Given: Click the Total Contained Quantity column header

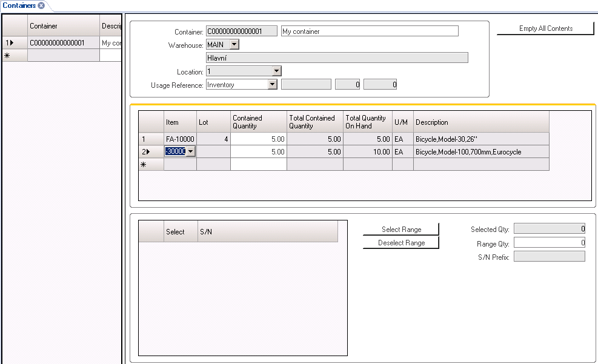Looking at the screenshot, I should tap(315, 122).
